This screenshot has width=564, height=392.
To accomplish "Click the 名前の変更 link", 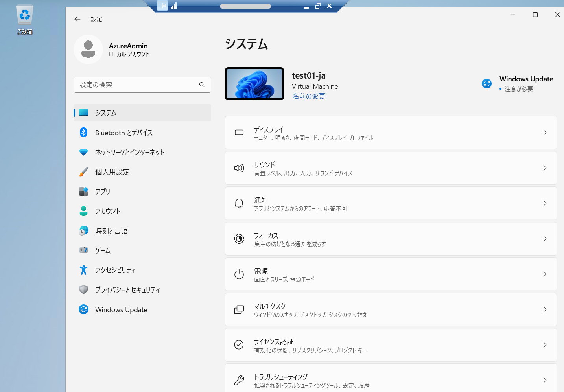I will tap(309, 96).
